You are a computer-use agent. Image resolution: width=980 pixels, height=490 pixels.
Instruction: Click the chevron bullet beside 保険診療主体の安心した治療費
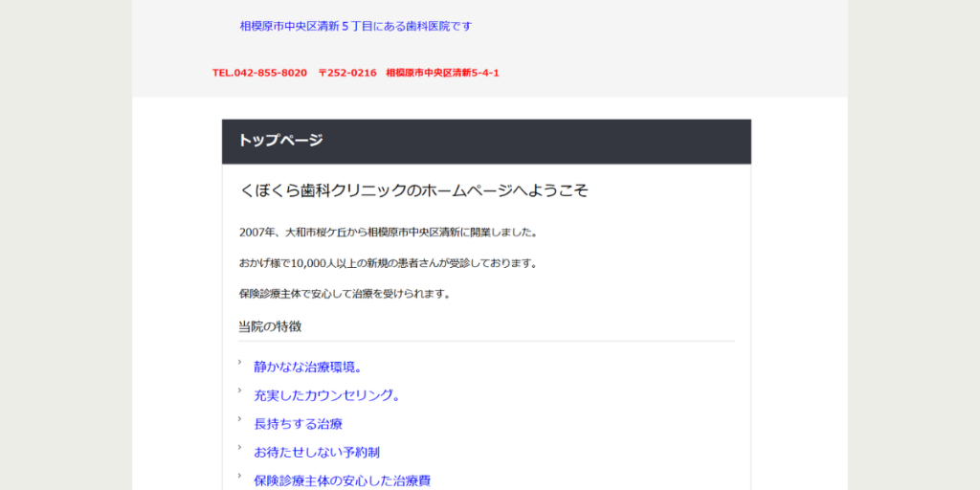click(240, 475)
